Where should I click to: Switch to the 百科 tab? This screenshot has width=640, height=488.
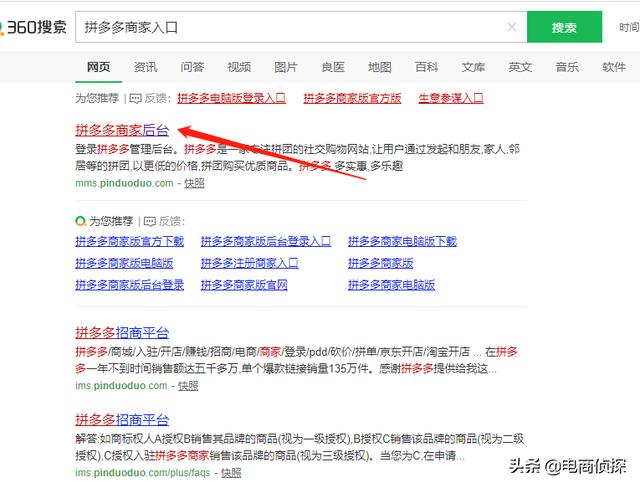[x=427, y=67]
